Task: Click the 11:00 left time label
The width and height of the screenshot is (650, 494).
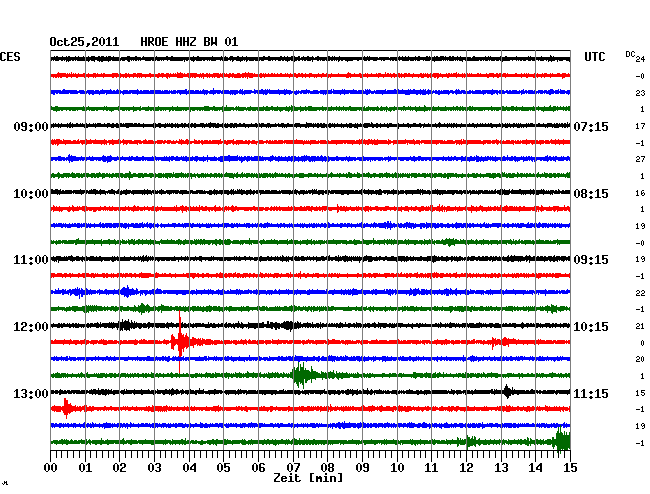Action: pos(31,260)
